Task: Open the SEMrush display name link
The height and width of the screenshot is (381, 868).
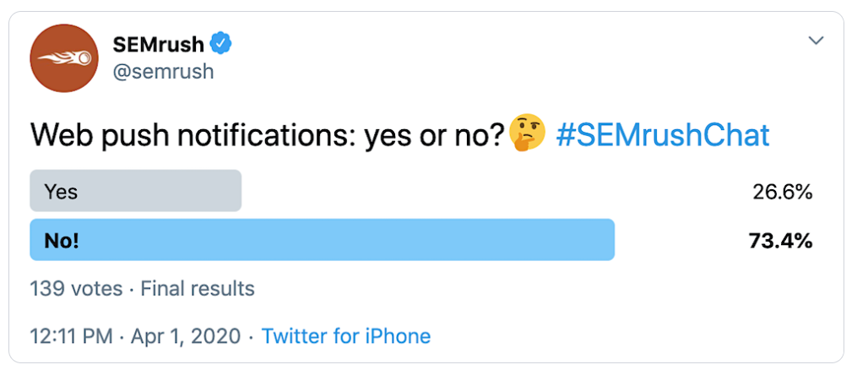Action: click(160, 43)
